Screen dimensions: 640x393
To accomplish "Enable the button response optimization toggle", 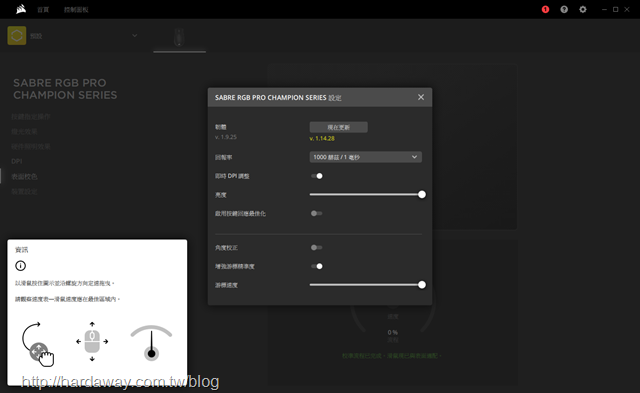I will [317, 213].
